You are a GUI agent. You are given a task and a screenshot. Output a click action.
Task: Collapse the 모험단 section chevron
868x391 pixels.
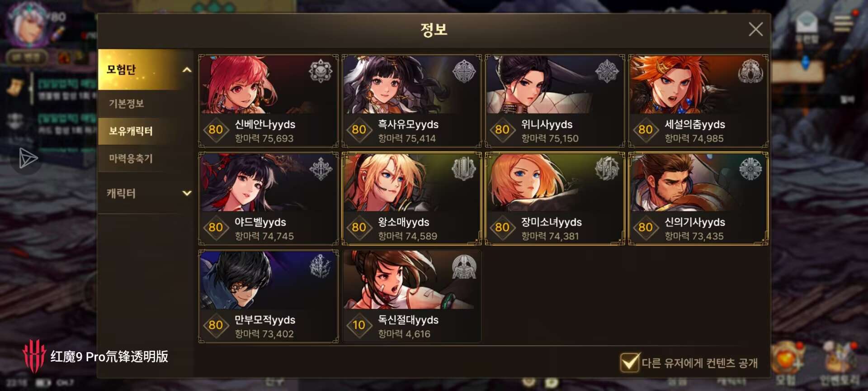[x=187, y=70]
